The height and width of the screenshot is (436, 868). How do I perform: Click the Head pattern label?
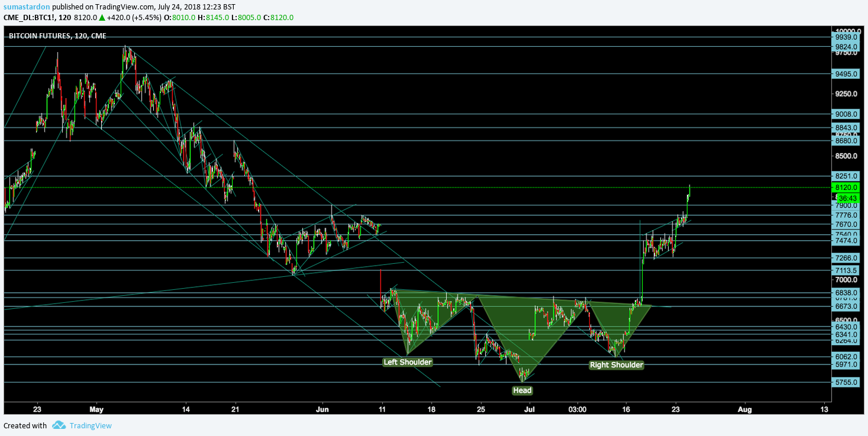click(522, 390)
